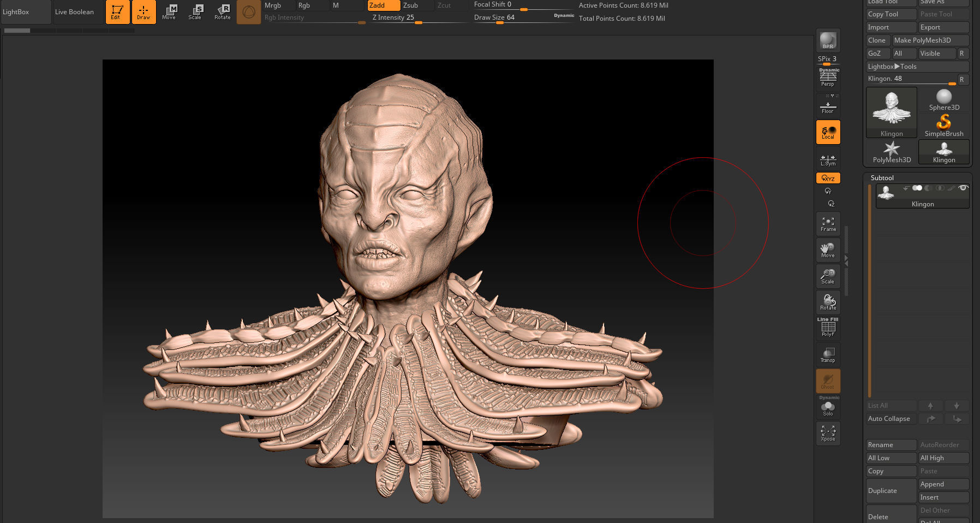Click Duplicate subtool button

(x=891, y=491)
